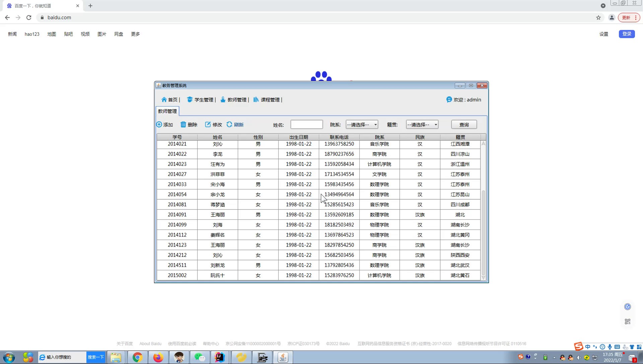Screen dimensions: 643x364
Task: Click the 籍贯 cell 陕西西安
Action: point(460,255)
